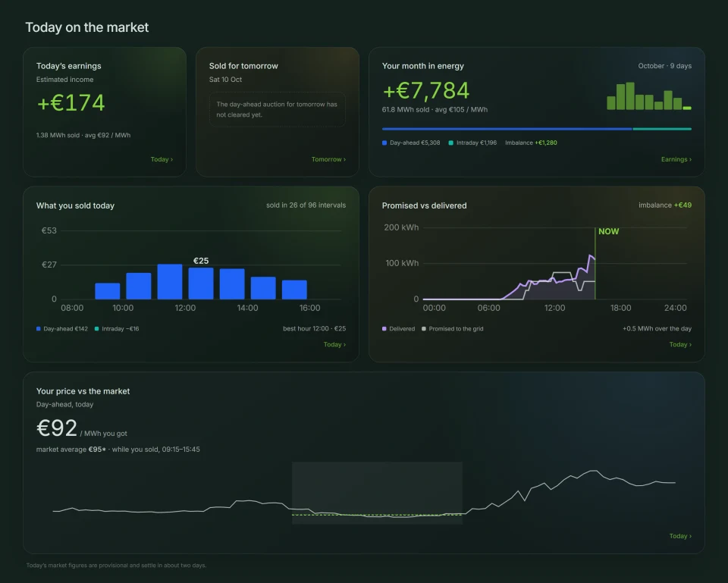Open Today link in What you sold today

click(x=334, y=344)
